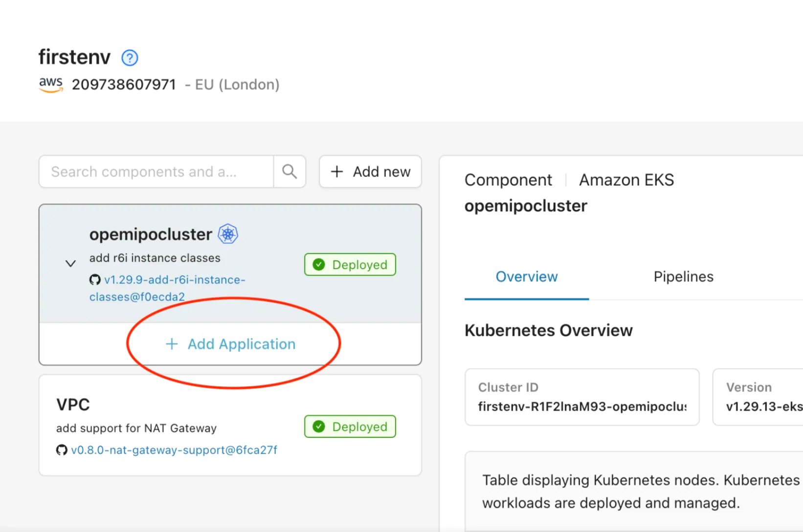Click the Kubernetes Overview heading
The width and height of the screenshot is (803, 532).
548,331
